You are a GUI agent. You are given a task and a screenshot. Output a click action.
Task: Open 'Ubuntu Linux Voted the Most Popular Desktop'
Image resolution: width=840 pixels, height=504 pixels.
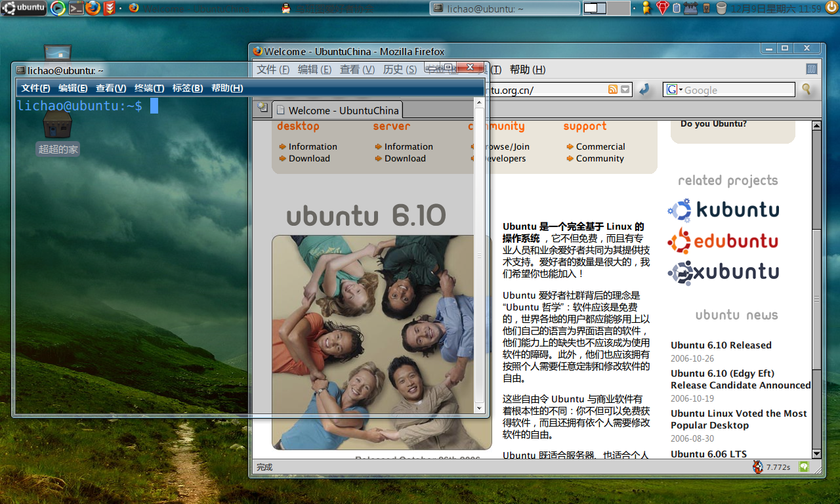point(739,419)
